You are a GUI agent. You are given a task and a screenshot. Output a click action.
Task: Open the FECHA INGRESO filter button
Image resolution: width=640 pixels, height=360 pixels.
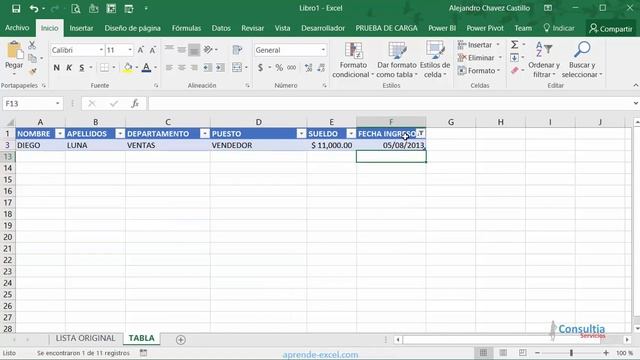421,134
